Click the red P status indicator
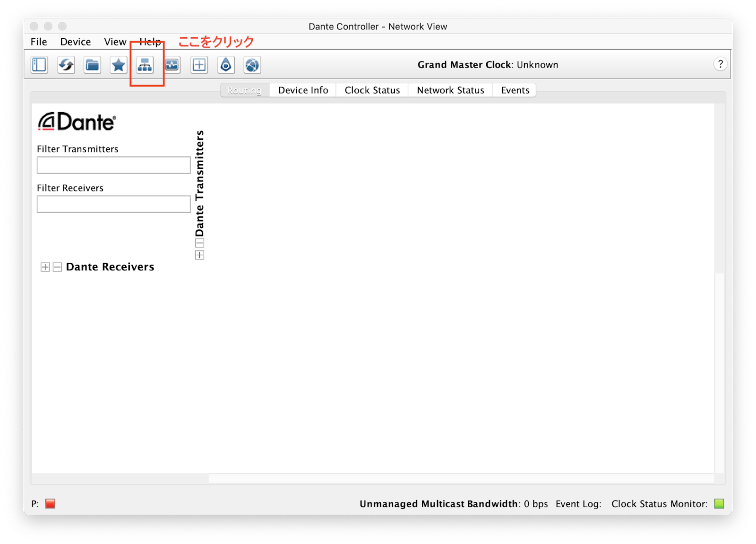Screen dimensions: 756x544 pyautogui.click(x=50, y=504)
